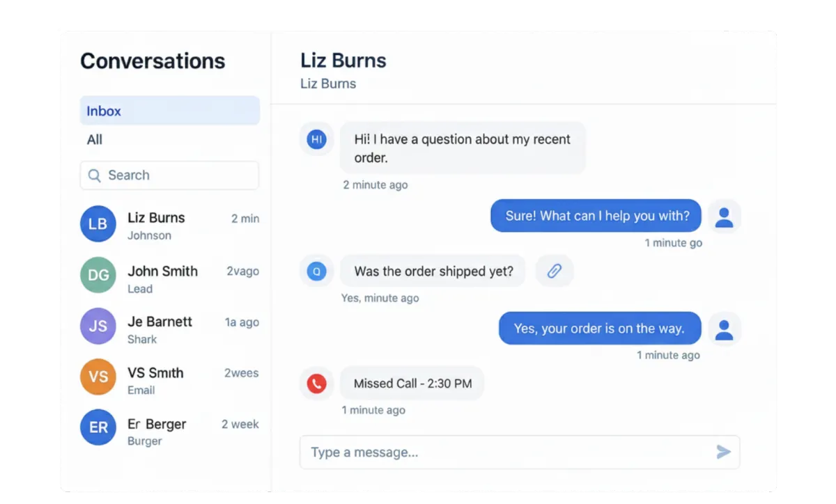836x504 pixels.
Task: Open the John Smith conversation
Action: tap(170, 278)
